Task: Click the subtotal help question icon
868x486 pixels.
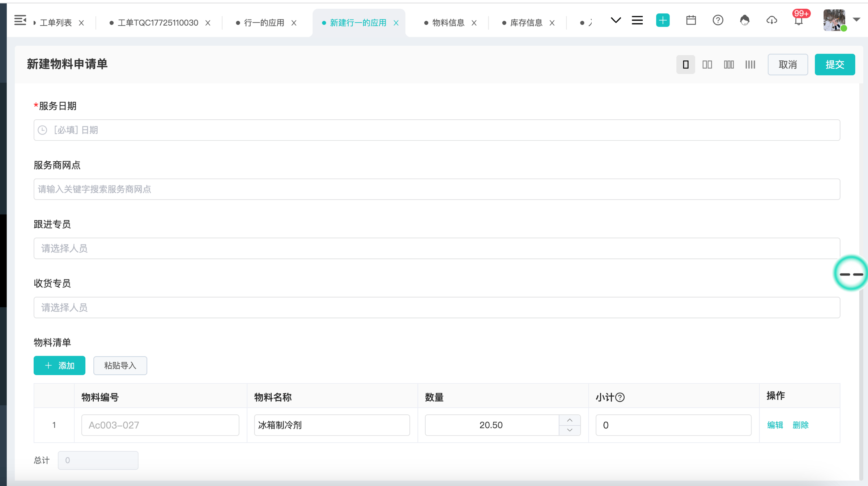Action: [620, 397]
